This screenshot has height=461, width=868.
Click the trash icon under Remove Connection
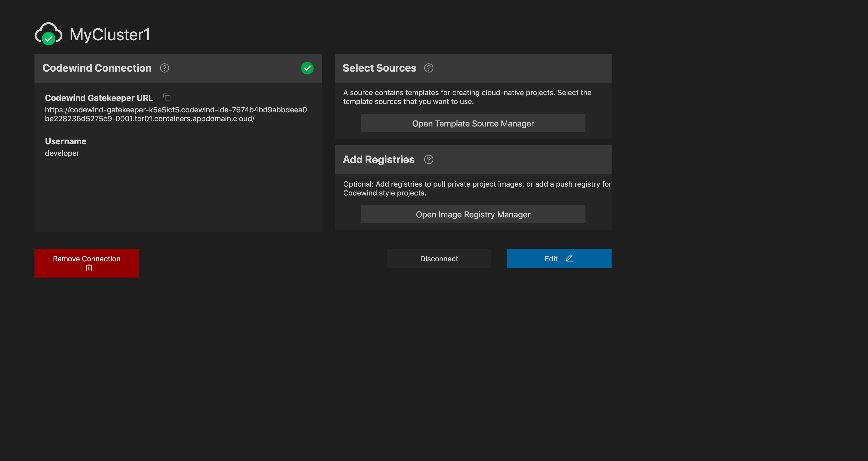click(89, 268)
